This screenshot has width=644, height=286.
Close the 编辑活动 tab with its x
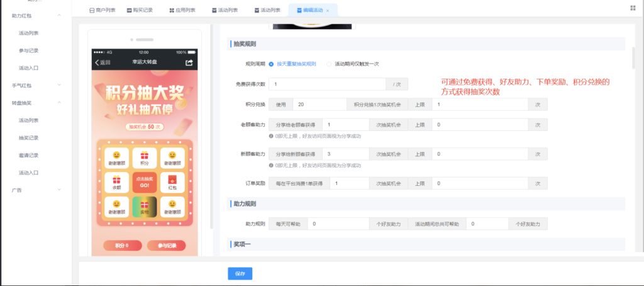pyautogui.click(x=328, y=11)
